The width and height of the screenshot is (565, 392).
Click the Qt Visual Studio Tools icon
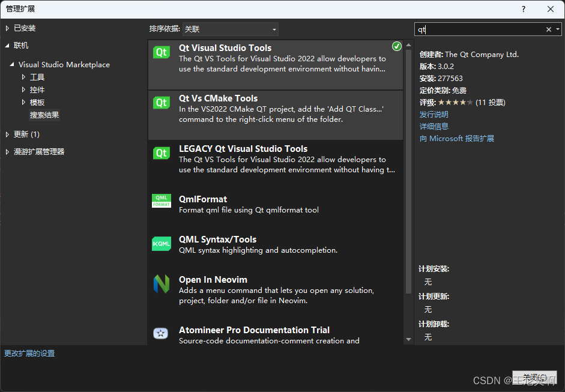162,52
